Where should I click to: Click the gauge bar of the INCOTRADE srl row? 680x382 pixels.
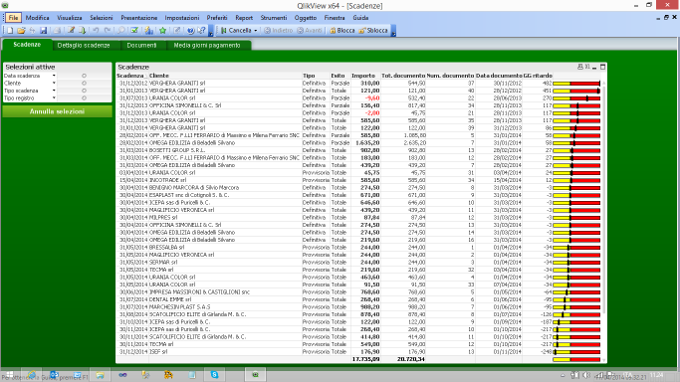click(x=576, y=180)
